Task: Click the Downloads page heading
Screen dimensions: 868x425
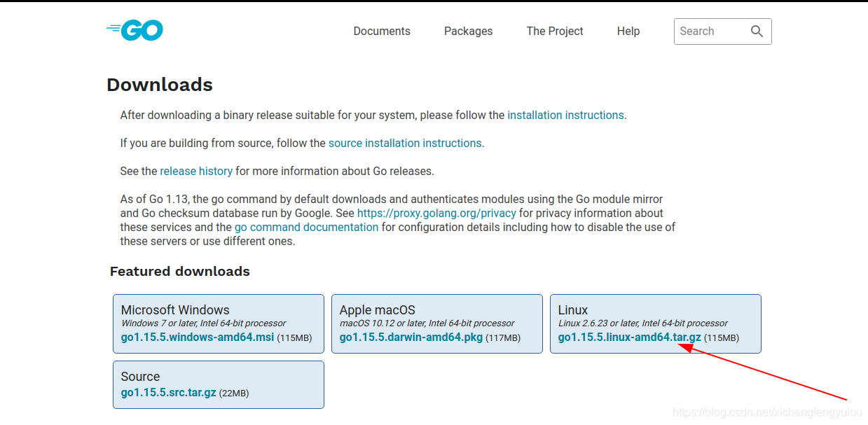Action: tap(160, 85)
